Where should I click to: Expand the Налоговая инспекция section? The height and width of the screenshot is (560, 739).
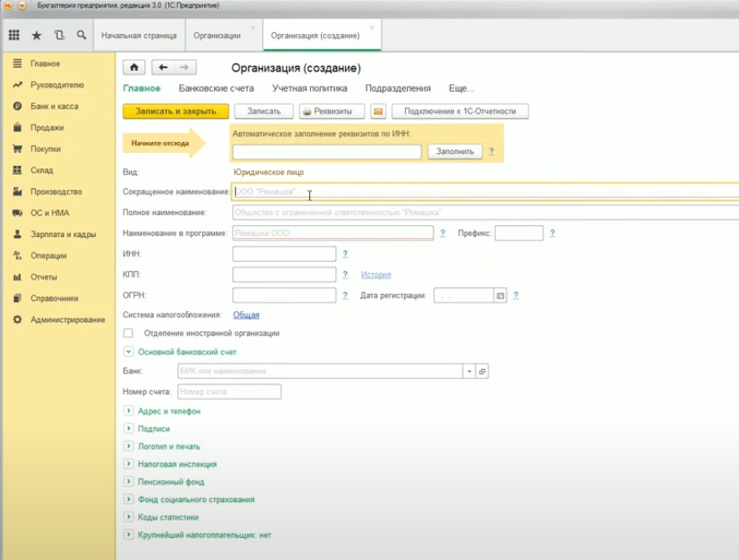point(129,464)
